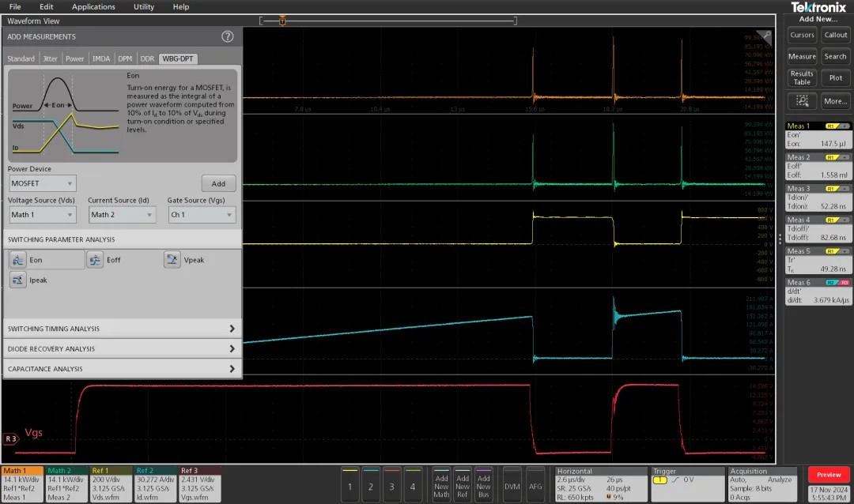The width and height of the screenshot is (854, 504).
Task: Select the Ref 3 Vgs.wfm badge
Action: [200, 484]
